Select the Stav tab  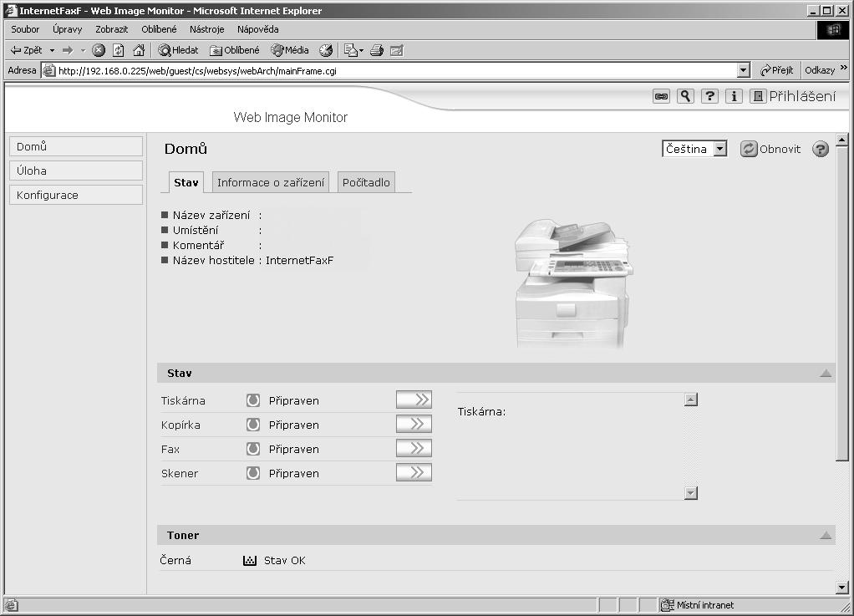[x=186, y=182]
